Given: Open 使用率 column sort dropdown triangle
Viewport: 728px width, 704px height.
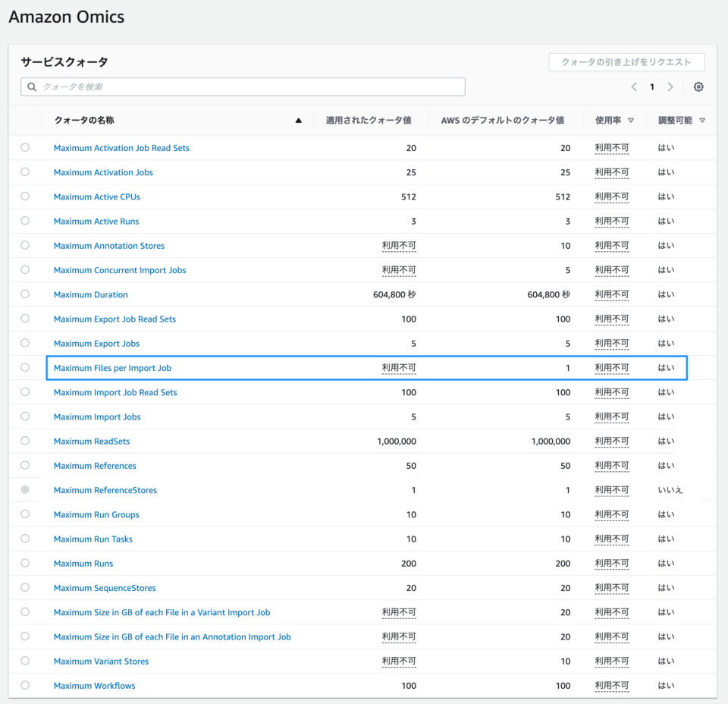Looking at the screenshot, I should 630,121.
